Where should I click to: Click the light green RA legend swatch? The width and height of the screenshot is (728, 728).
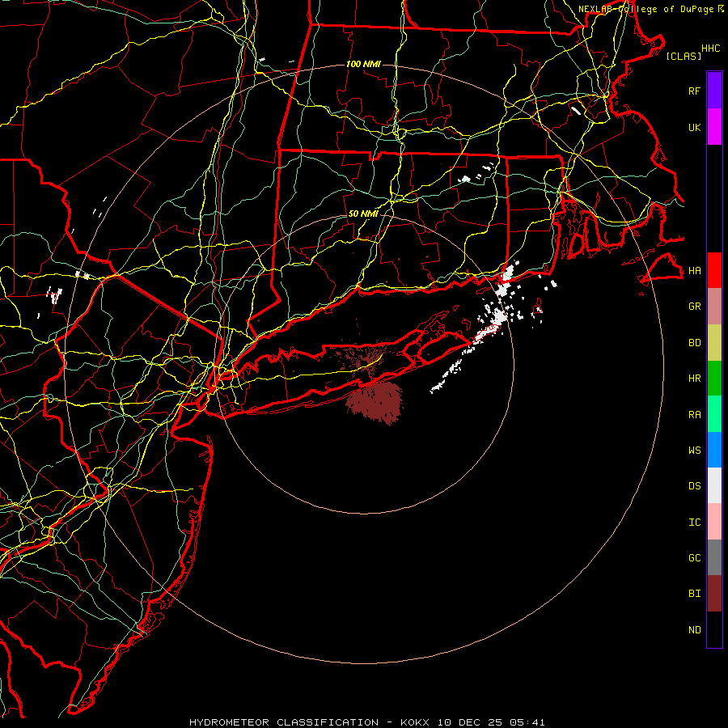click(714, 414)
